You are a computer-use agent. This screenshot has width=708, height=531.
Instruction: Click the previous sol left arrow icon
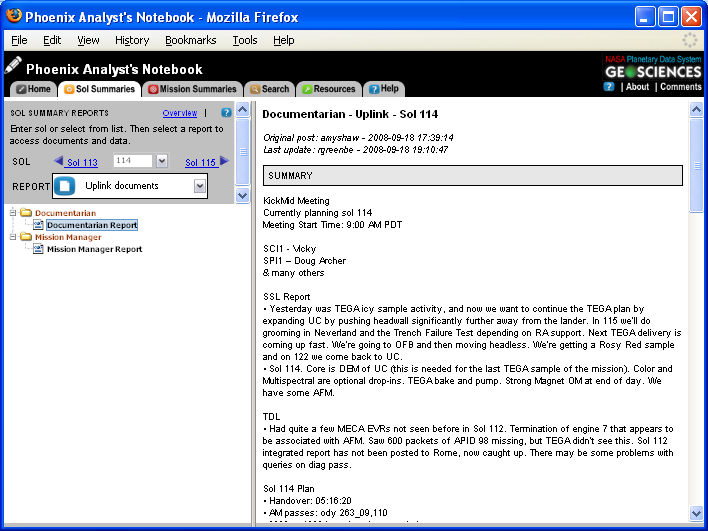pyautogui.click(x=59, y=161)
